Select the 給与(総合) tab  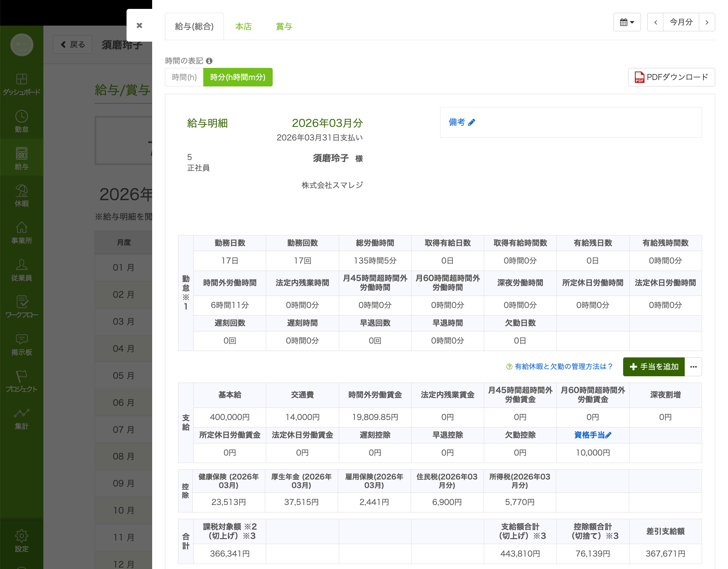coord(194,27)
